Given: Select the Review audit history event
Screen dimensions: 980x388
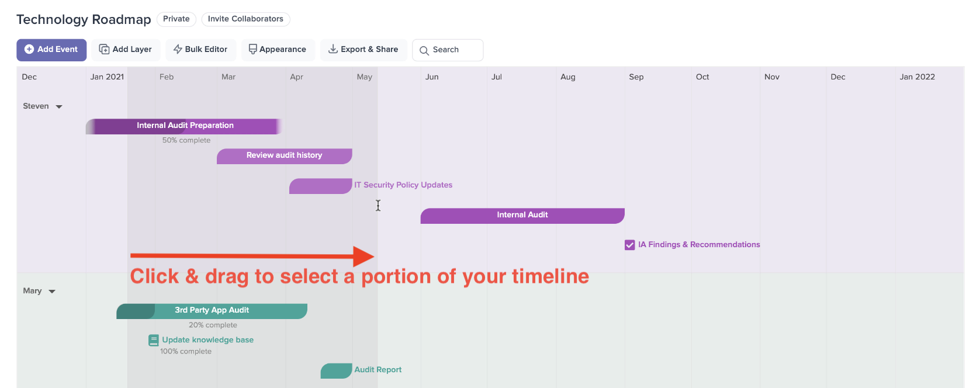Looking at the screenshot, I should tap(284, 156).
